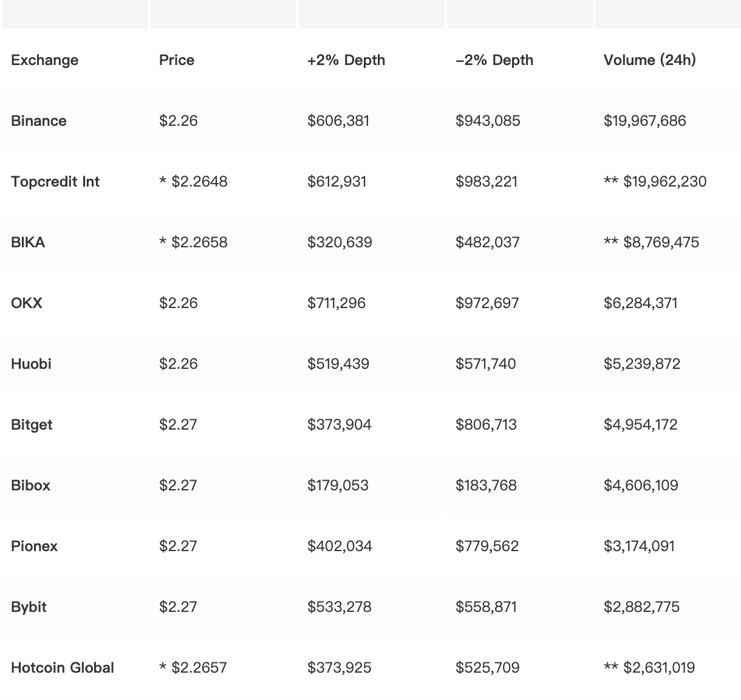Click OKX +2% depth value $711,296

pos(336,303)
